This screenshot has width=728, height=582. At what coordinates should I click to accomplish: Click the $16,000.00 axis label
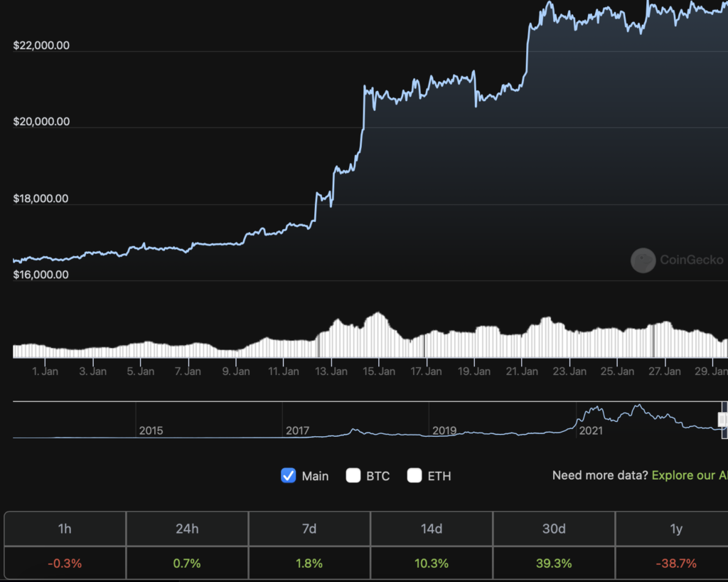coord(41,275)
